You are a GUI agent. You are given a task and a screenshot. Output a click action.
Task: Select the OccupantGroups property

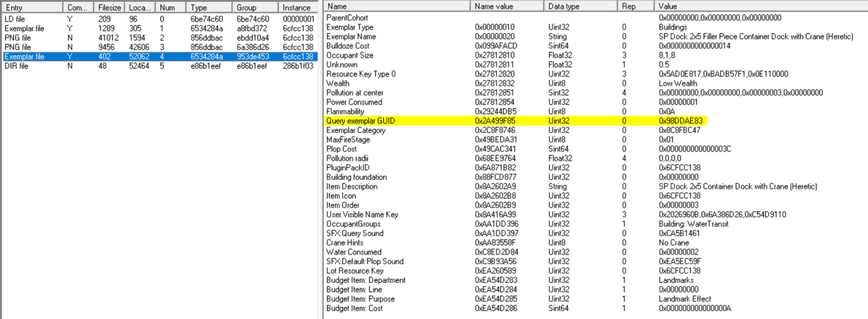point(595,224)
